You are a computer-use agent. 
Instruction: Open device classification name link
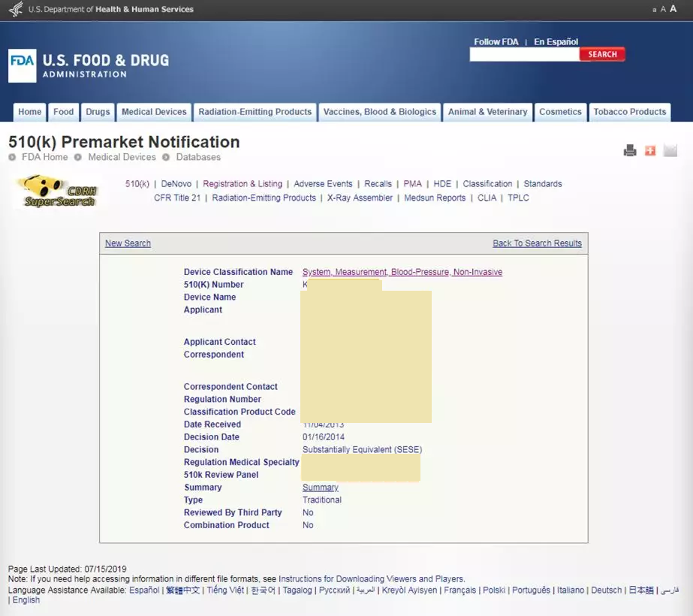402,272
